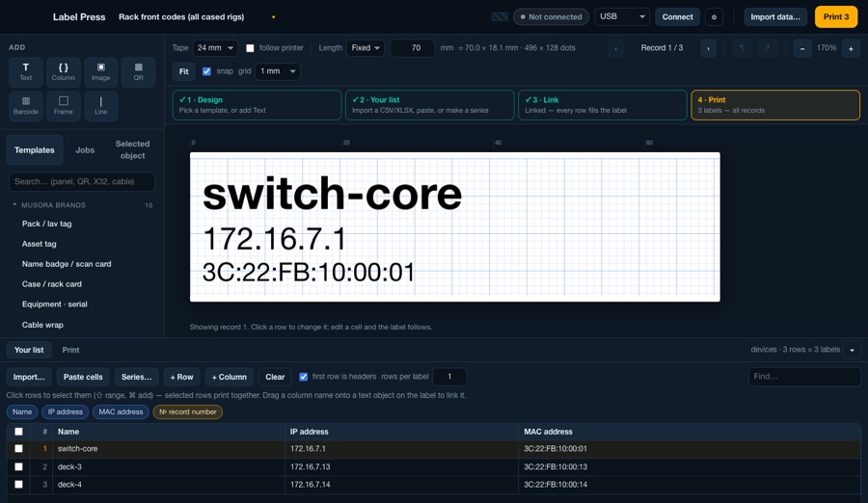Click the striped tape preview icon
Screen dimensions: 868x503
500,17
